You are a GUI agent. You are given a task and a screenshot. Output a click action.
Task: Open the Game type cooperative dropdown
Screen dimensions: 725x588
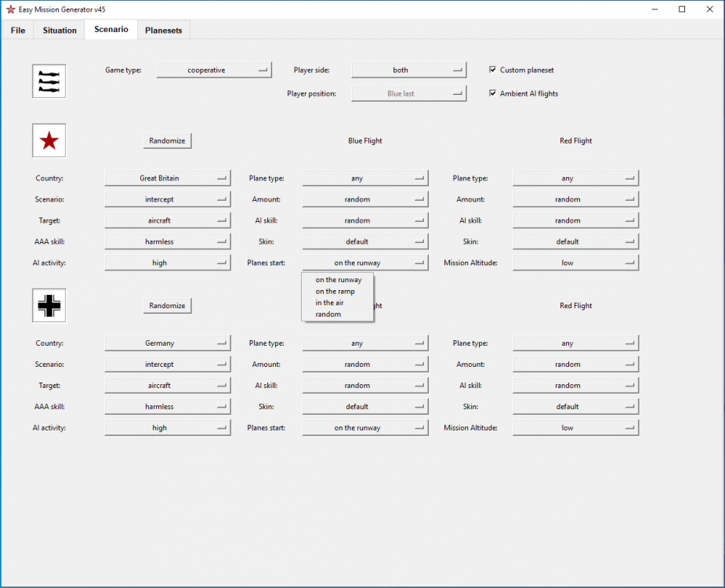click(214, 70)
